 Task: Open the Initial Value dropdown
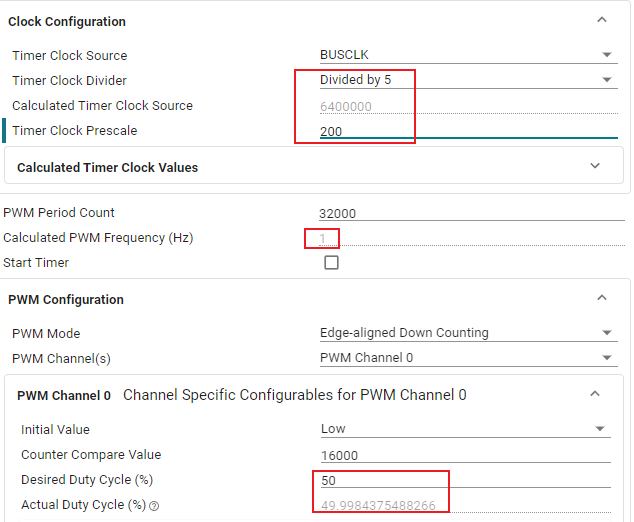464,429
